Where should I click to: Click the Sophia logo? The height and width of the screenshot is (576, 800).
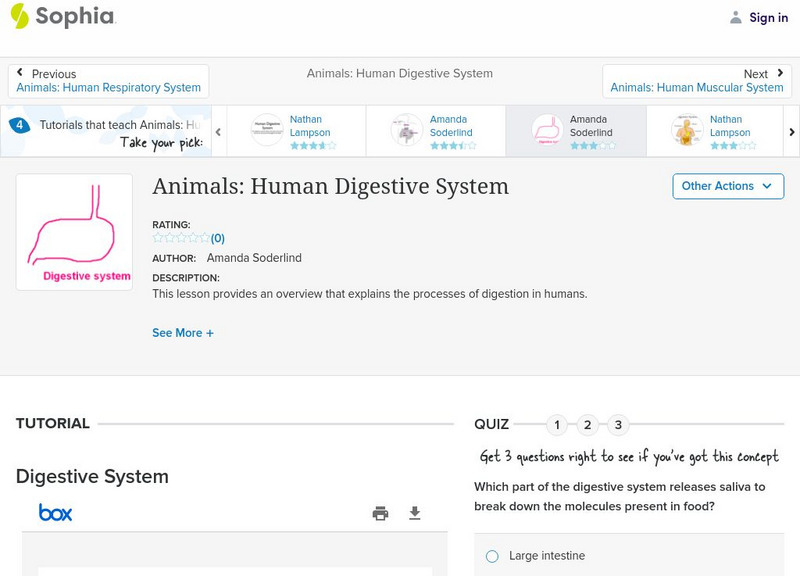(x=60, y=17)
